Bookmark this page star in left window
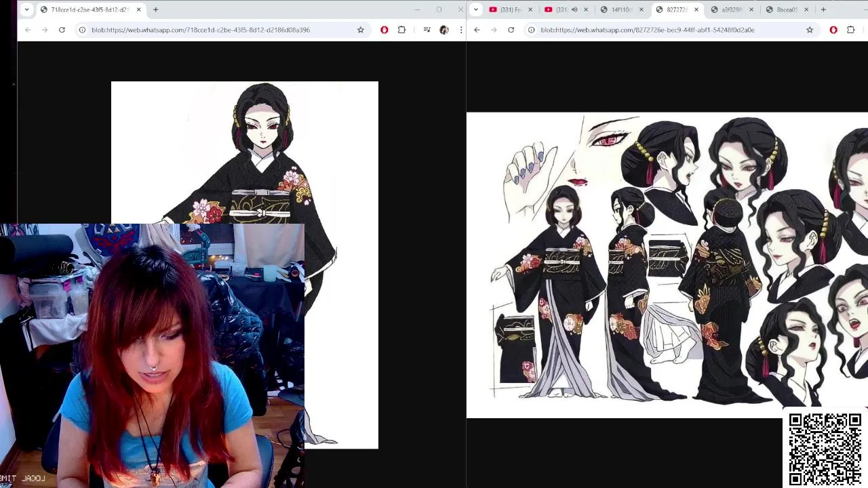The image size is (868, 488). (x=361, y=30)
